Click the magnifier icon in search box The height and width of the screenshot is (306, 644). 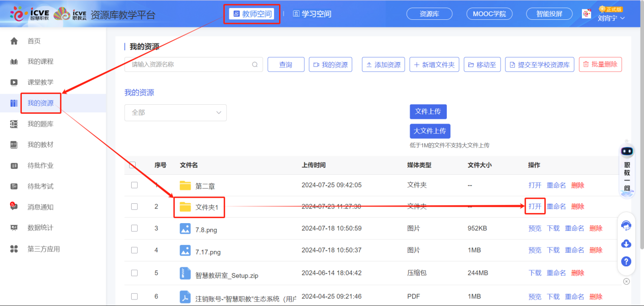tap(254, 65)
